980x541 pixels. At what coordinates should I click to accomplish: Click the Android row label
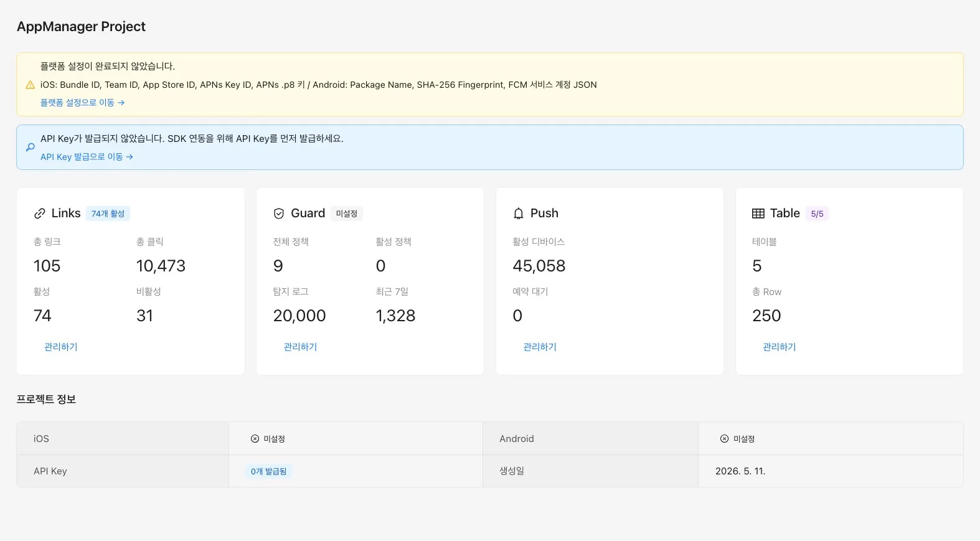pyautogui.click(x=517, y=439)
